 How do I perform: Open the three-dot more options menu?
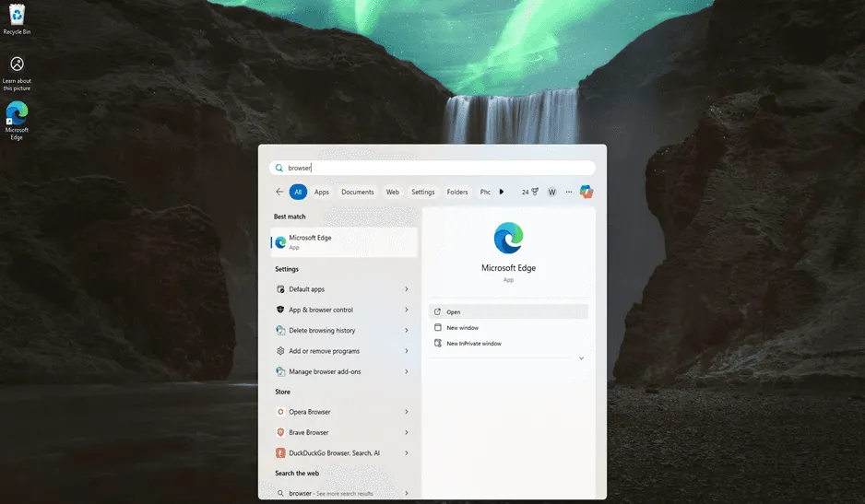(569, 192)
